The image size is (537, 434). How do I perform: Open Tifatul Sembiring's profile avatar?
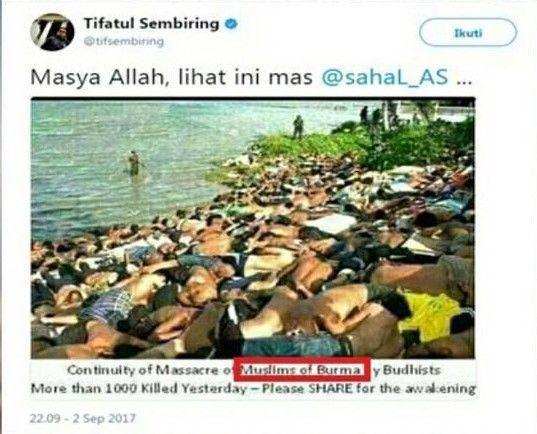coord(52,32)
